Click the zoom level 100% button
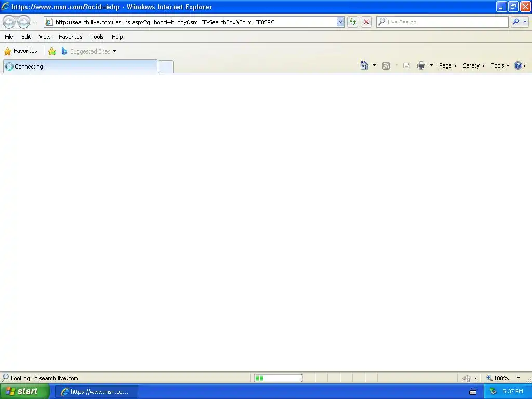Image resolution: width=532 pixels, height=399 pixels. [498, 378]
